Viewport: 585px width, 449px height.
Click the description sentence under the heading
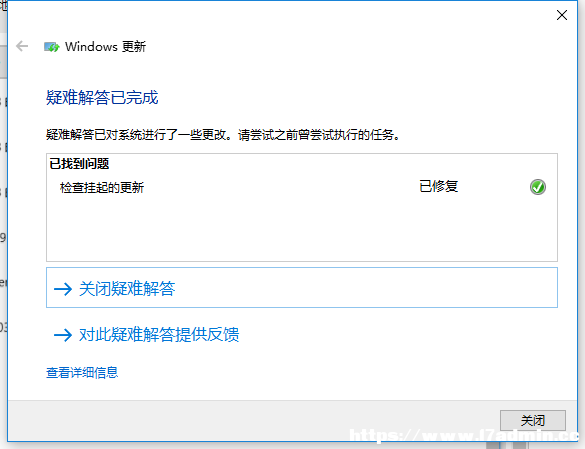coord(223,135)
